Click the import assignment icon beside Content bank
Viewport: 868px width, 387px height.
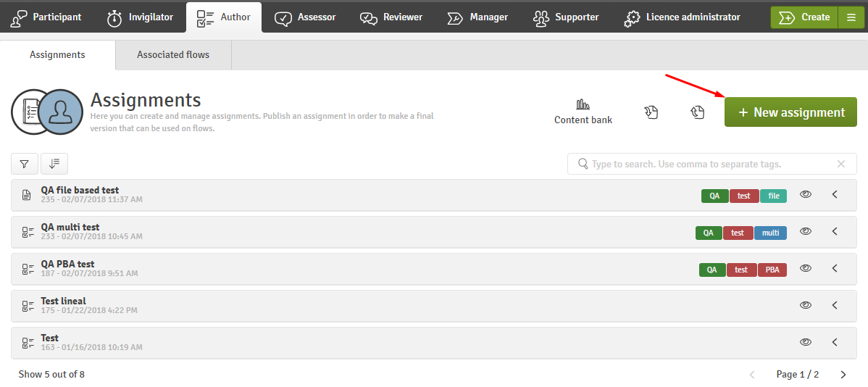tap(651, 112)
